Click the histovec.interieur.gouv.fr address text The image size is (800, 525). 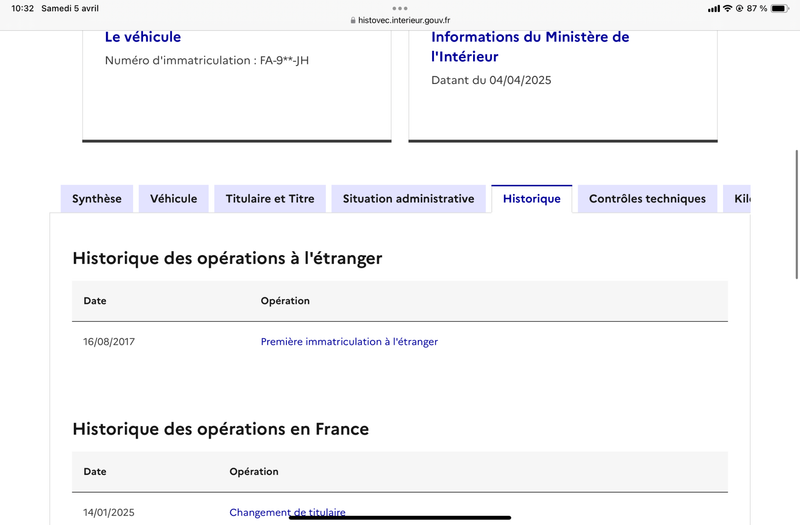pyautogui.click(x=404, y=20)
